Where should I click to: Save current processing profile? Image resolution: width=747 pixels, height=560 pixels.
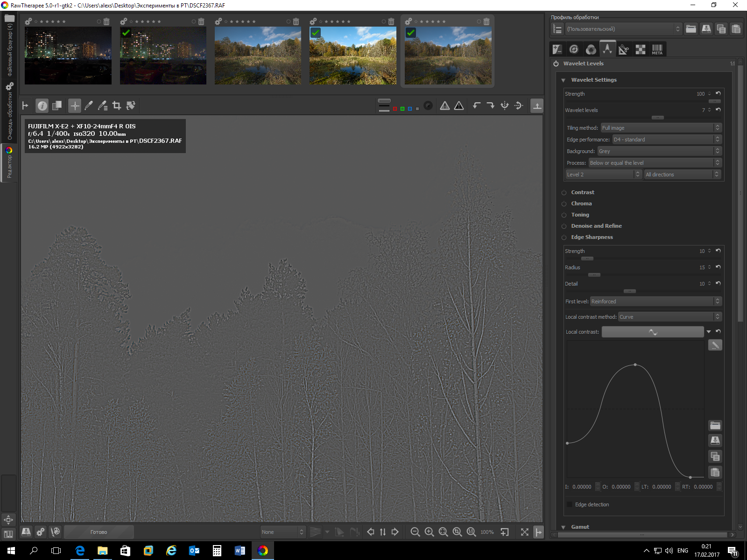coord(706,29)
